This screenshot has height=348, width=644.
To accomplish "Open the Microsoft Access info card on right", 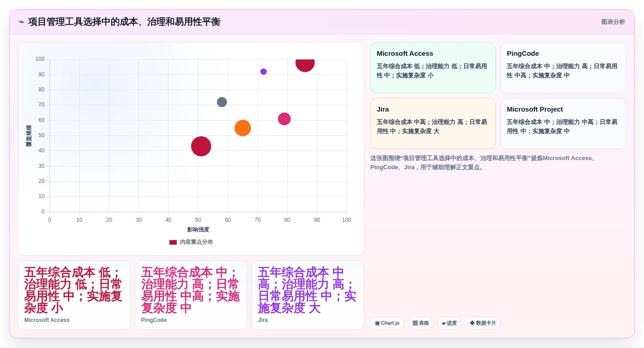I will (x=433, y=68).
